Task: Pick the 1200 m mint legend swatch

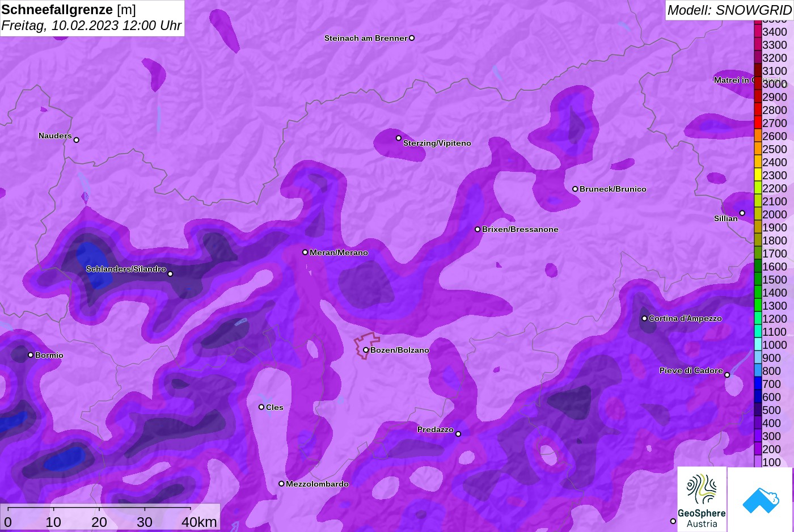Action: 758,318
